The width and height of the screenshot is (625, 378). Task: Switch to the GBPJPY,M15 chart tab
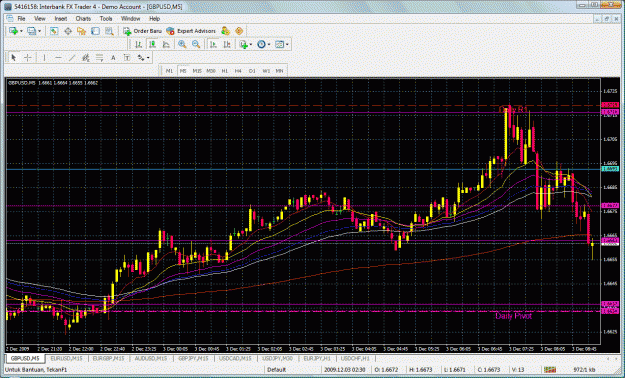pyautogui.click(x=193, y=358)
